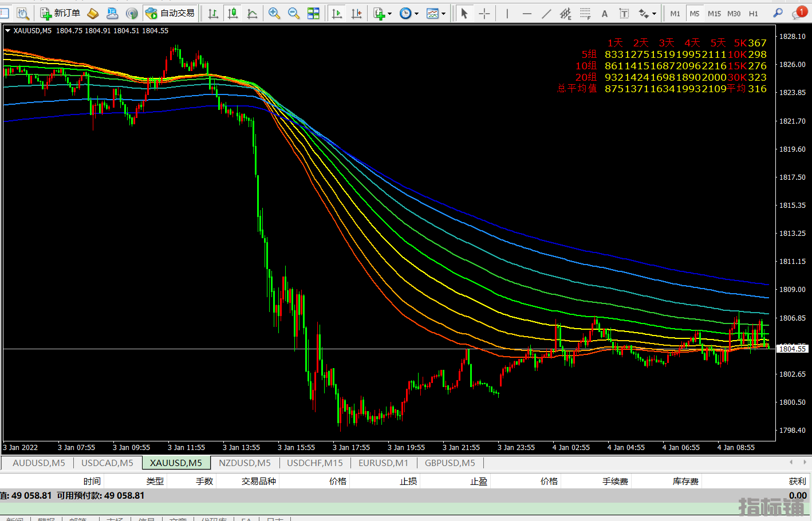Viewport: 812px width, 521px height.
Task: Zoom in on the chart
Action: point(274,13)
